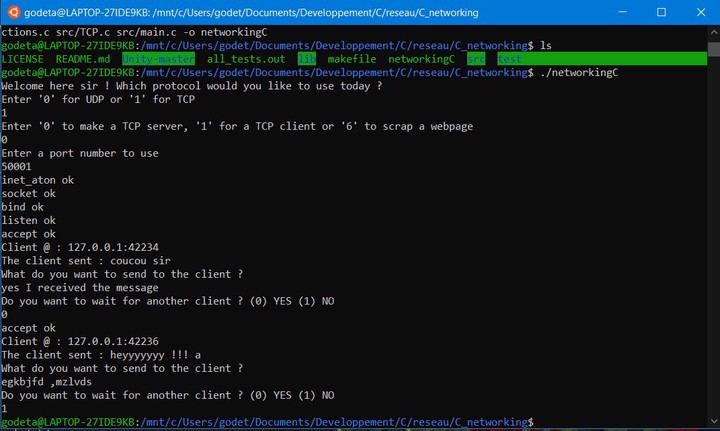
Task: Click the port value '50001'
Action: coord(17,167)
